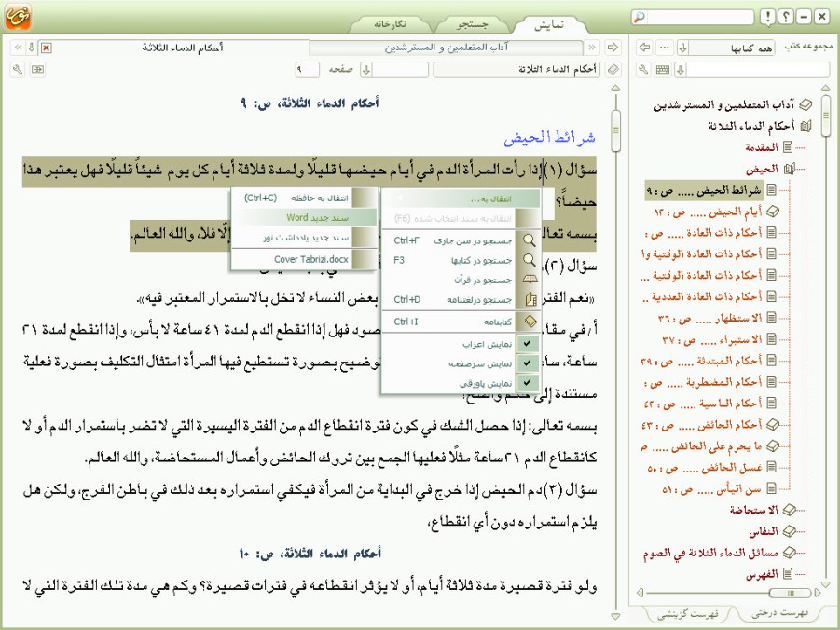Image resolution: width=840 pixels, height=630 pixels.
Task: Open the wrench settings in the document toolbar
Action: pyautogui.click(x=18, y=70)
